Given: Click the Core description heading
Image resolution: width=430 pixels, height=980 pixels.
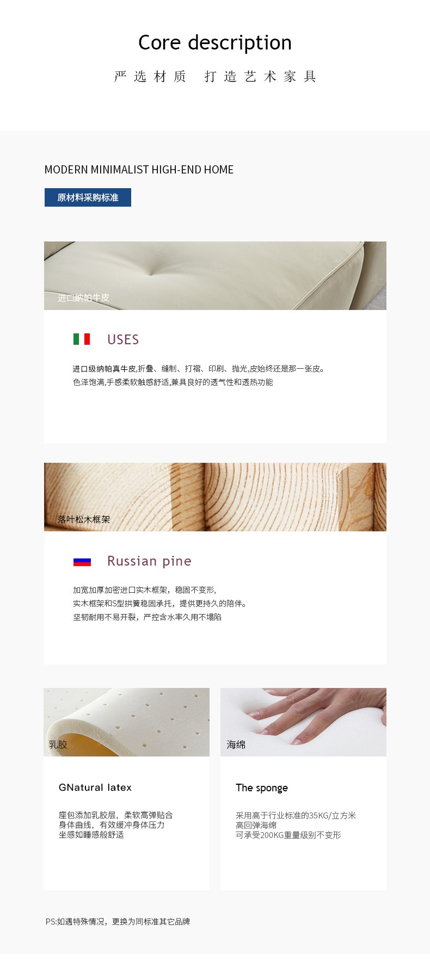Looking at the screenshot, I should 215,42.
